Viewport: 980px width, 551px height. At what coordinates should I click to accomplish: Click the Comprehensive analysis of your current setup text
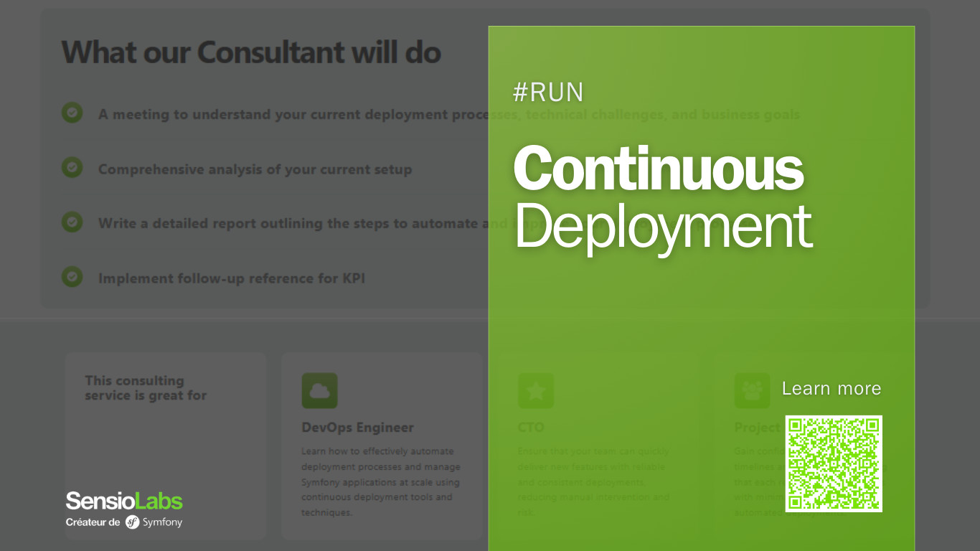[255, 170]
